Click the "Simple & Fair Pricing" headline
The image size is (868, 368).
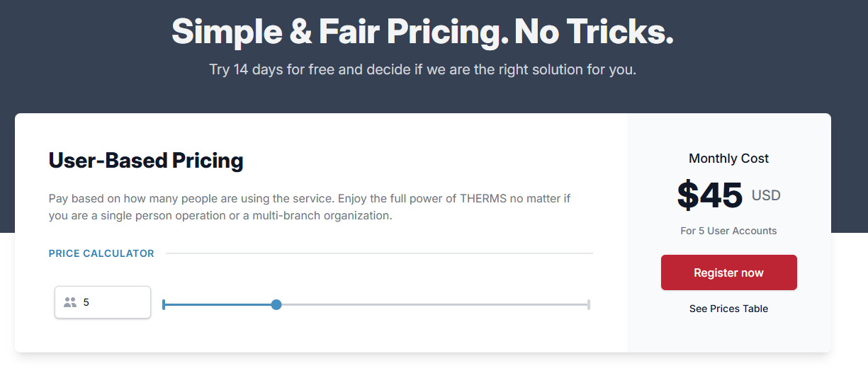tap(422, 32)
